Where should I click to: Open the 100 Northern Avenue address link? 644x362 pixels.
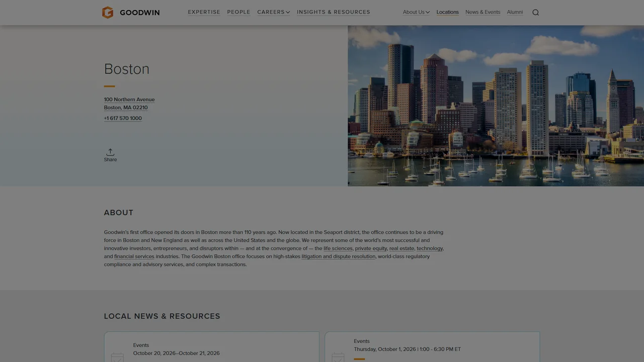click(129, 104)
